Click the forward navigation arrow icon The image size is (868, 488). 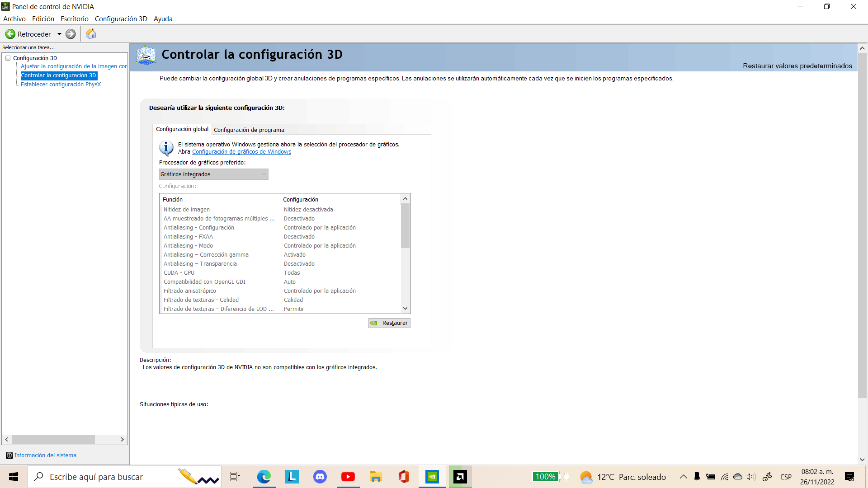tap(71, 34)
